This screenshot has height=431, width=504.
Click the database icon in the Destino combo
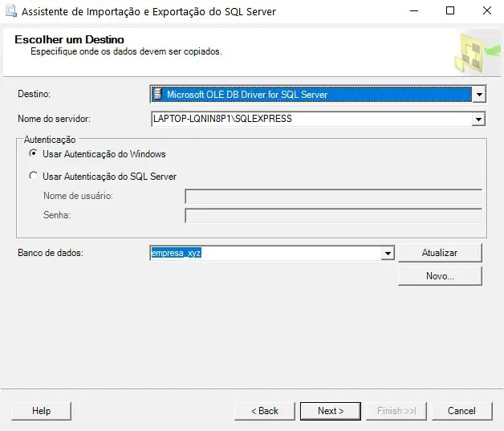tap(157, 94)
